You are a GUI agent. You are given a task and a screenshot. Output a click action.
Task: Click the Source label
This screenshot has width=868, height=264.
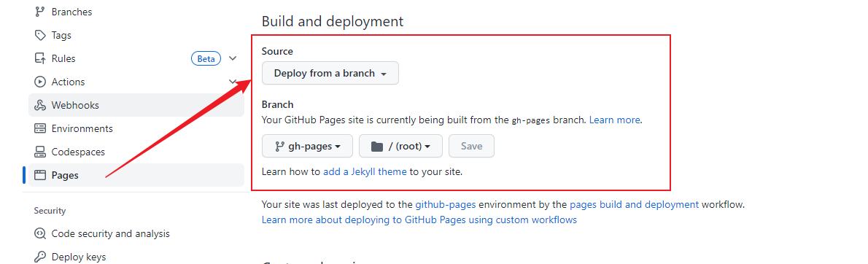[277, 51]
